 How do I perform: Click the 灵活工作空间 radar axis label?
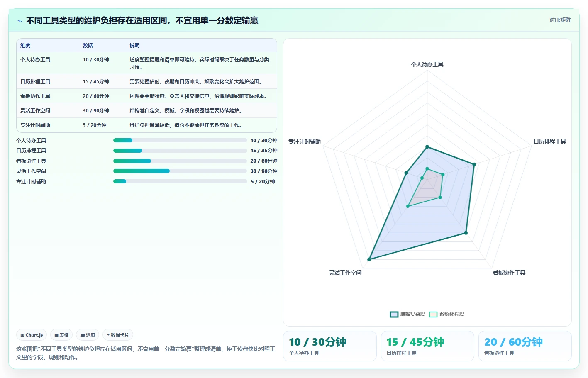coord(345,273)
